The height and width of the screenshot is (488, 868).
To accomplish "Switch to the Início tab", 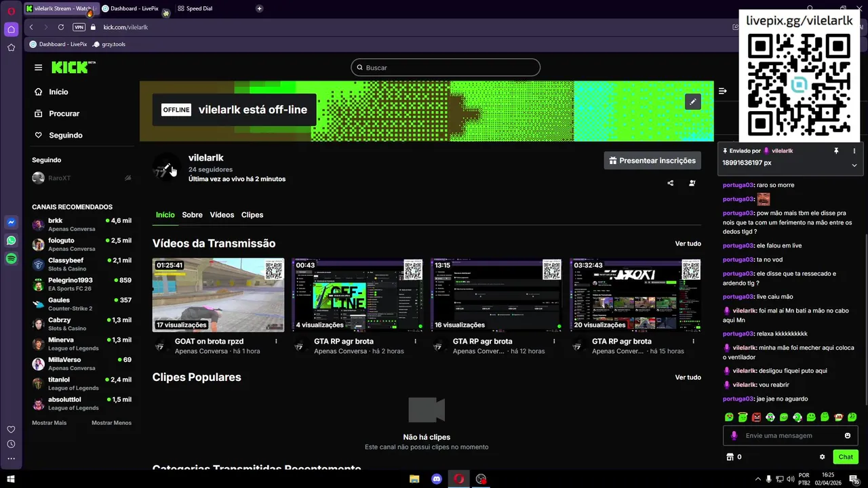I will pyautogui.click(x=165, y=215).
